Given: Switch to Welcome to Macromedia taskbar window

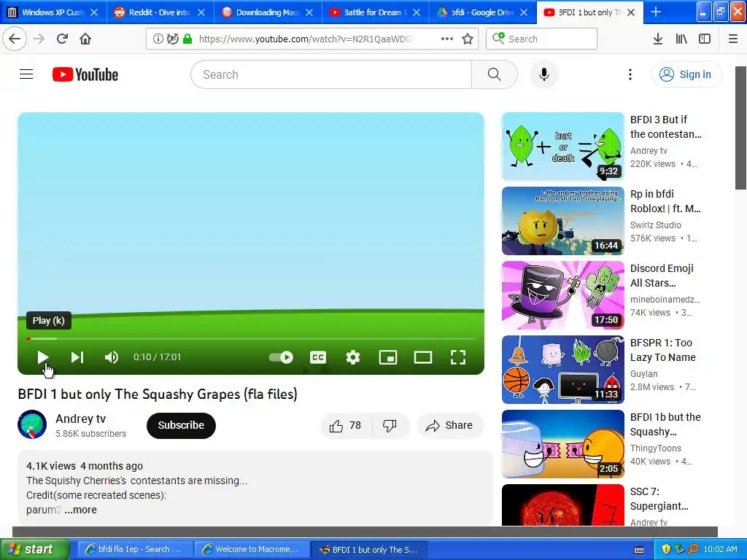Looking at the screenshot, I should click(x=252, y=550).
